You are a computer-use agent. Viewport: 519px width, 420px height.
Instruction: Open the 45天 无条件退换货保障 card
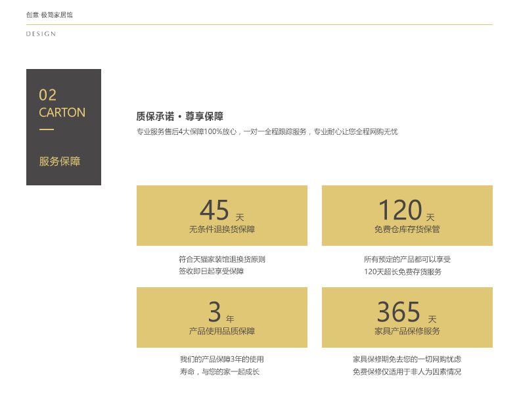222,216
